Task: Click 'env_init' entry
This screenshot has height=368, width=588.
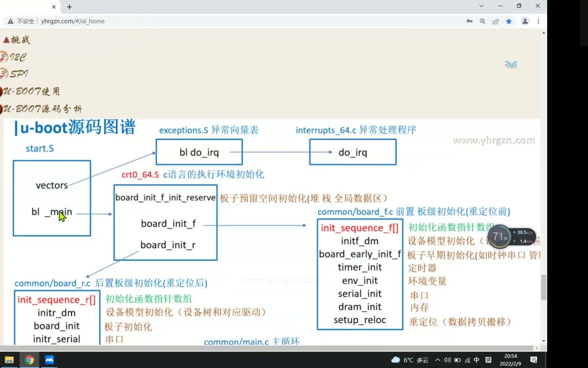Action: click(360, 280)
